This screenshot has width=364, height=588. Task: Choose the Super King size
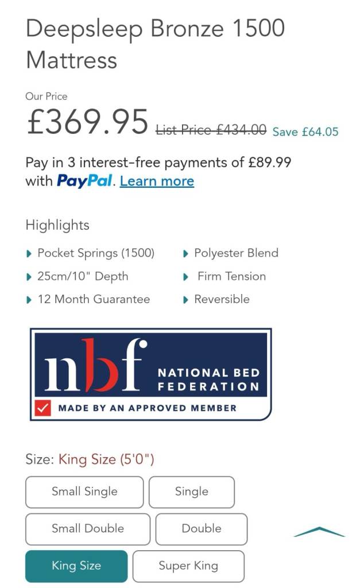[x=188, y=566]
